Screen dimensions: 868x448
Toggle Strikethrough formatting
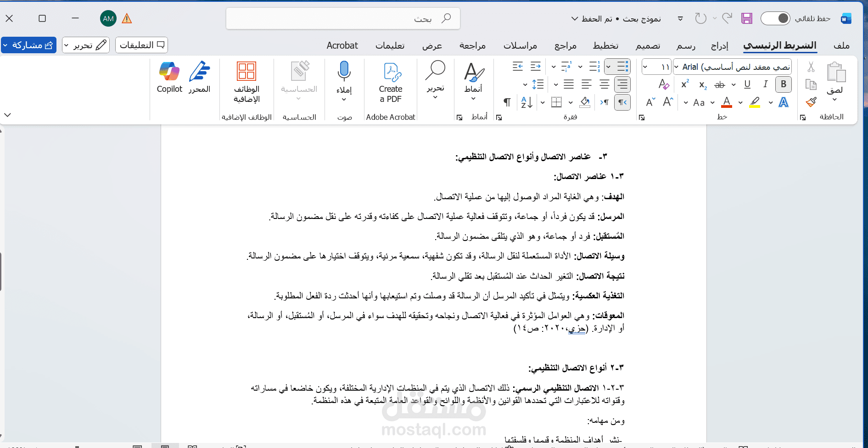[x=720, y=84]
